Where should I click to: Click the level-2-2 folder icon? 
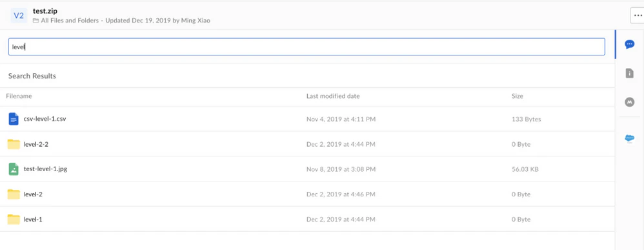[x=14, y=144]
